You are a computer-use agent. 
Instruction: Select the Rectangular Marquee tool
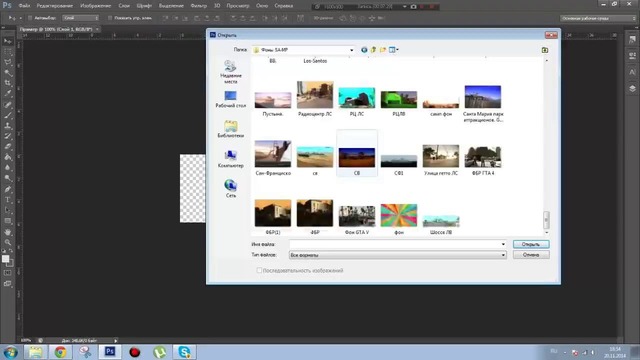point(8,52)
